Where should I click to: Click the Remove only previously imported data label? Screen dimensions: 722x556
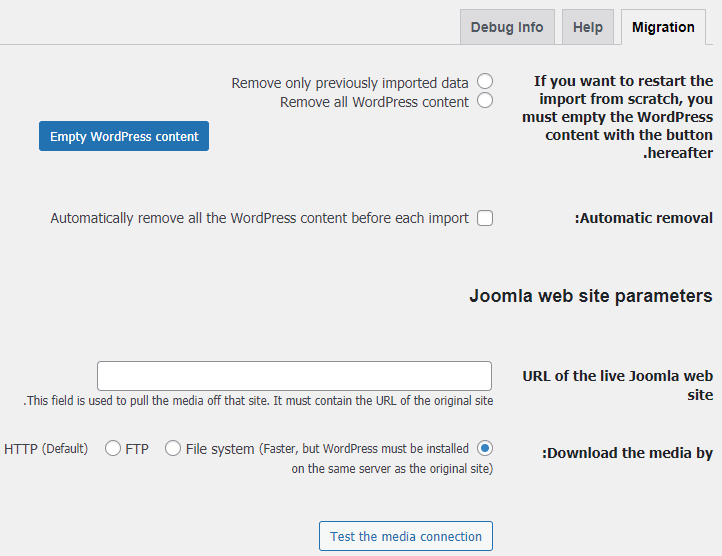349,83
